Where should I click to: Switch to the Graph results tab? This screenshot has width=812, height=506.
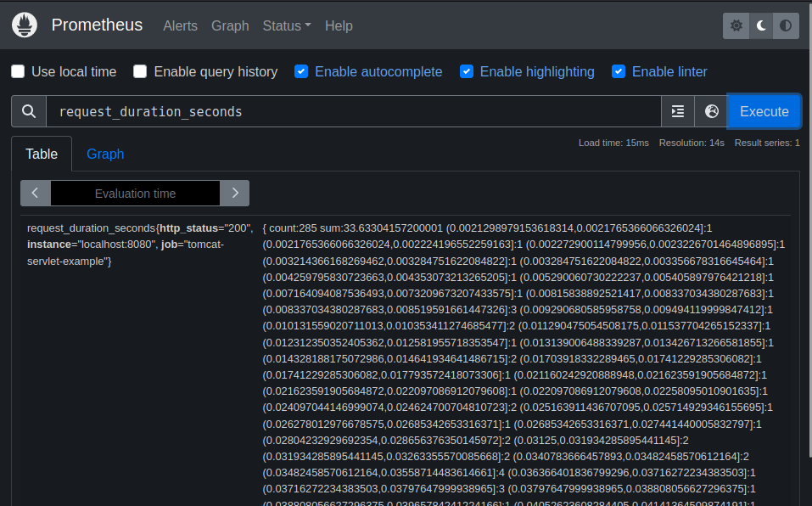tap(105, 154)
